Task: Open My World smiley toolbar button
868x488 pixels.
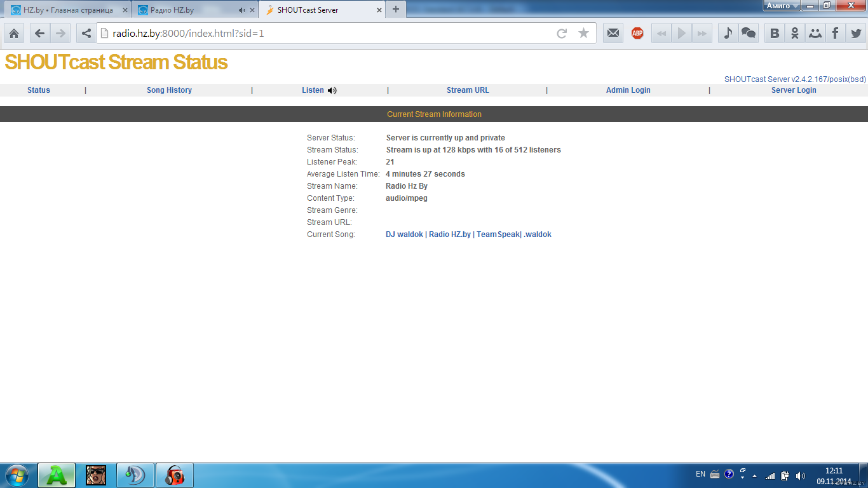Action: (x=815, y=34)
